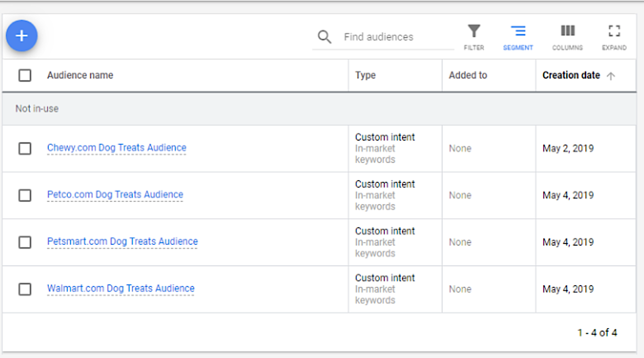Open the Columns chooser icon
Image resolution: width=644 pixels, height=358 pixels.
(567, 31)
